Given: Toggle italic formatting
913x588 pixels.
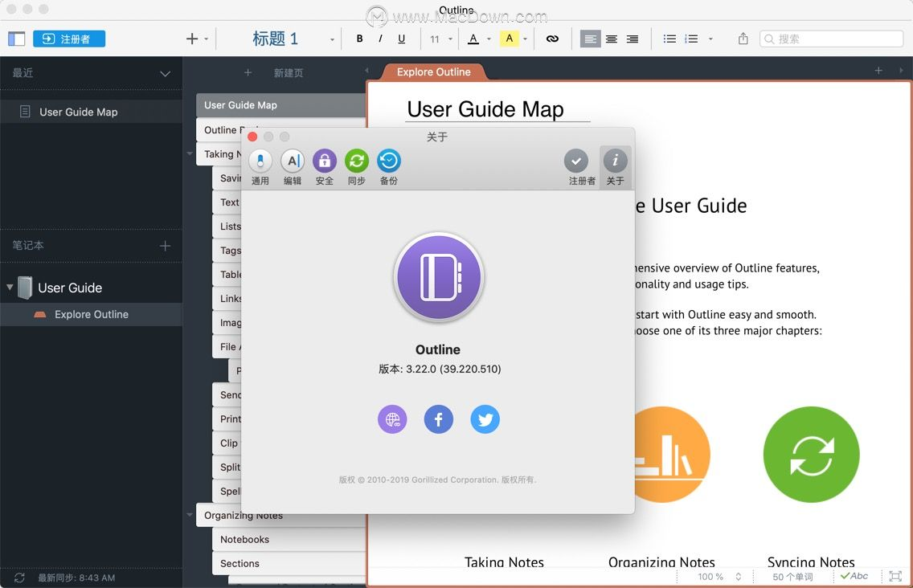Looking at the screenshot, I should pyautogui.click(x=380, y=39).
